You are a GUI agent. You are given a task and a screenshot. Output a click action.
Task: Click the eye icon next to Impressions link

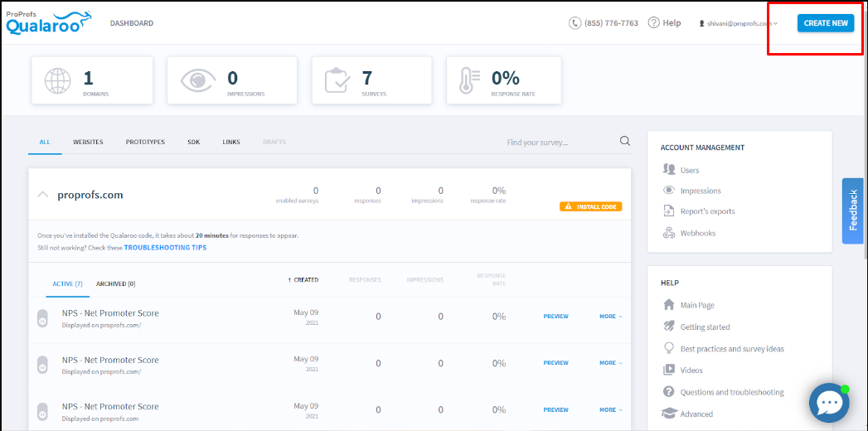[x=669, y=191]
